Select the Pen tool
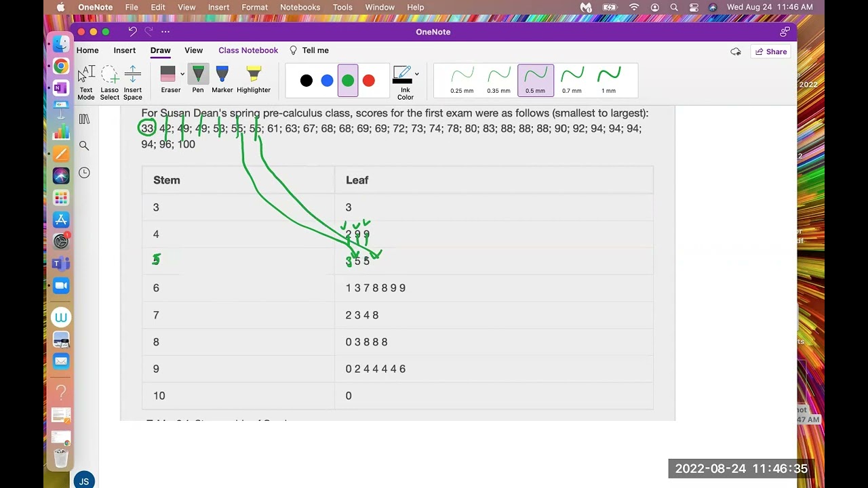868x488 pixels. (198, 80)
